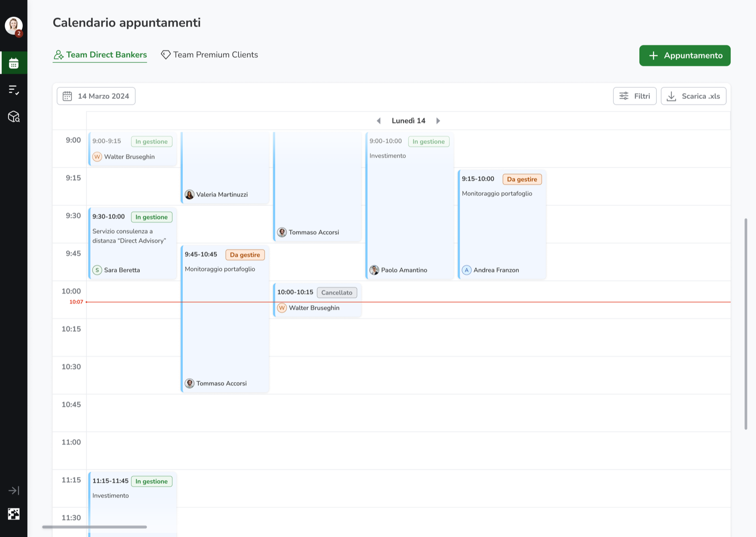Image resolution: width=756 pixels, height=537 pixels.
Task: Click the Lunedì 14 day label
Action: (x=408, y=121)
